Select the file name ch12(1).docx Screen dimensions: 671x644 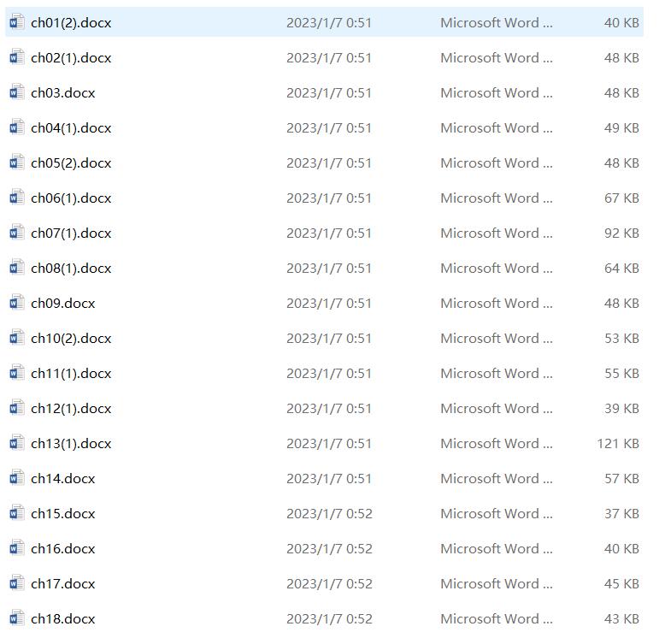click(71, 409)
